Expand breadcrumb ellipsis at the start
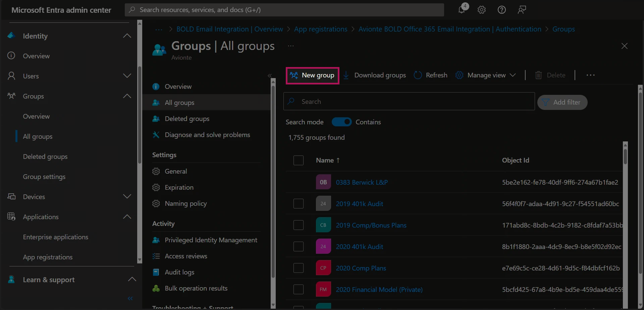Screen dimensions: 644x310 159,29
